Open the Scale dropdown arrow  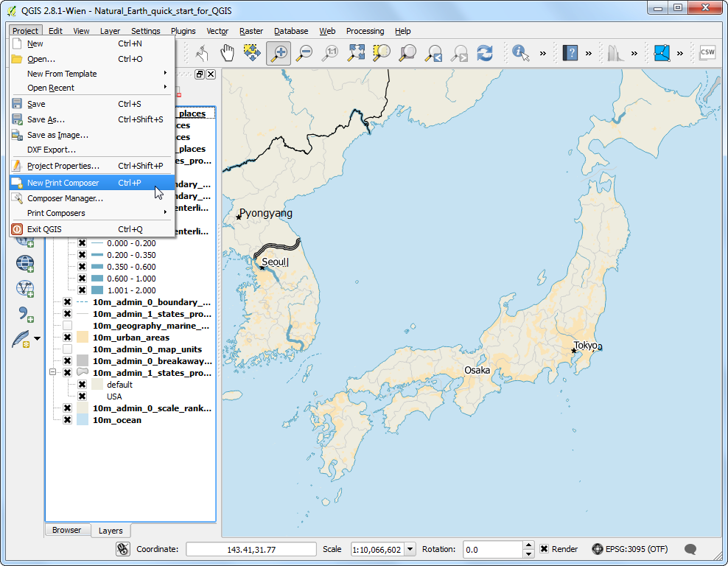[410, 549]
